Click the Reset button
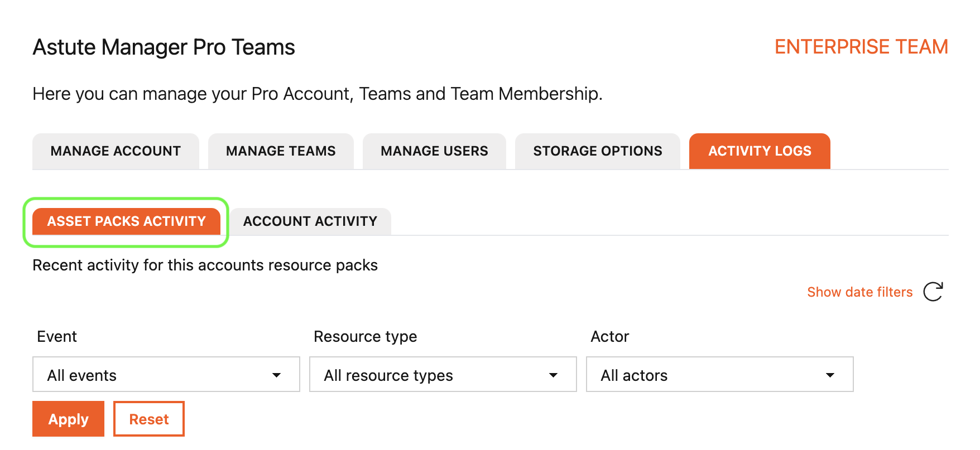This screenshot has height=450, width=980. pos(148,419)
